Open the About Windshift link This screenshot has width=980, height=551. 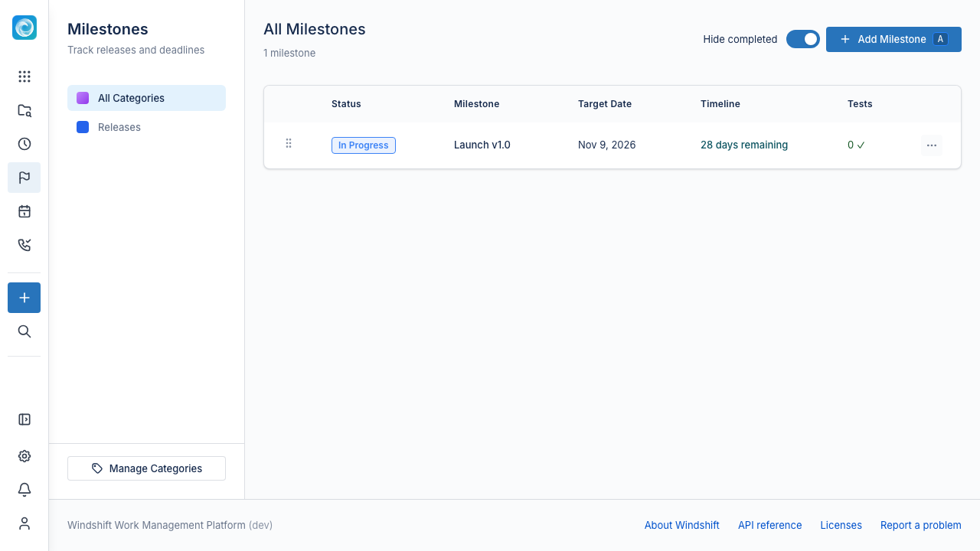pyautogui.click(x=682, y=525)
